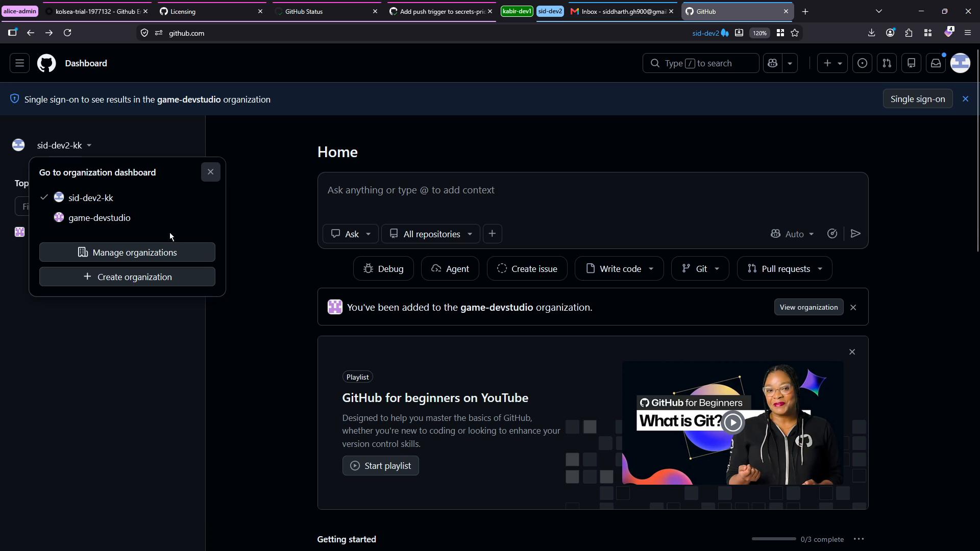Open the Repositories icon in the header
Image resolution: width=980 pixels, height=551 pixels.
pyautogui.click(x=911, y=63)
